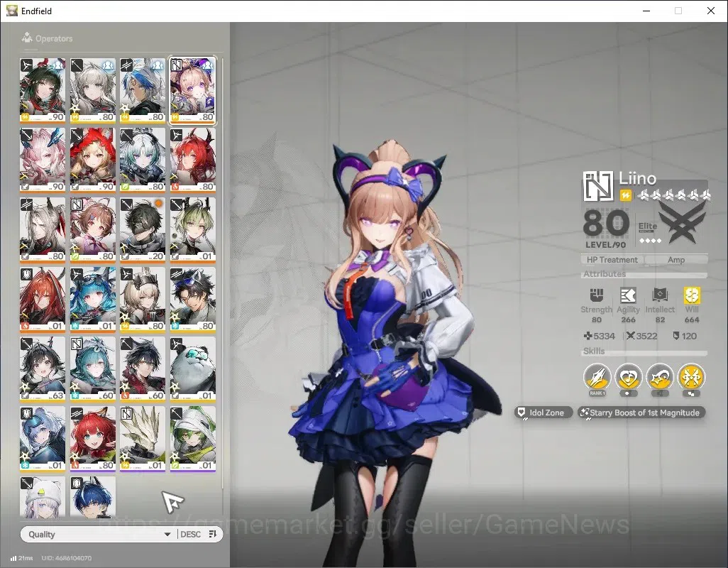The image size is (728, 568).
Task: Click the operator list scrollbar
Action: pyautogui.click(x=222, y=272)
